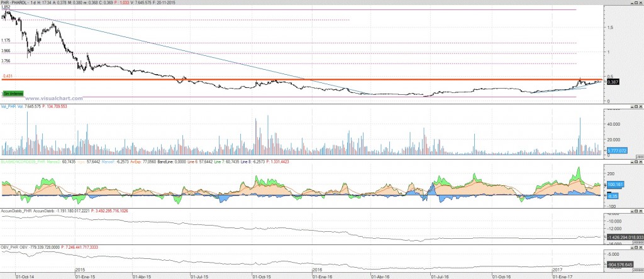Click the green 'Sin órdenes' label
The width and height of the screenshot is (644, 279).
coord(11,93)
